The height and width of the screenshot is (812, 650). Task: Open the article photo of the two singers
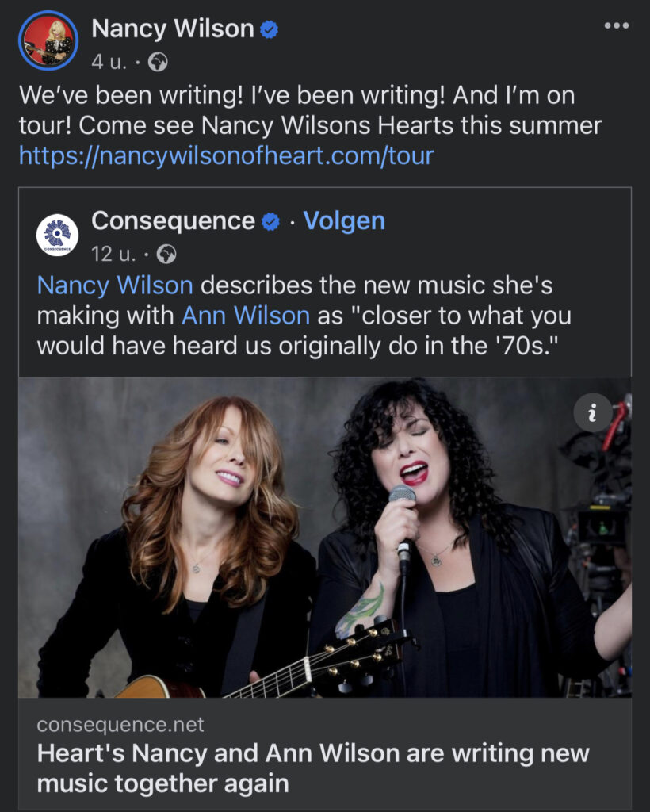coord(325,539)
